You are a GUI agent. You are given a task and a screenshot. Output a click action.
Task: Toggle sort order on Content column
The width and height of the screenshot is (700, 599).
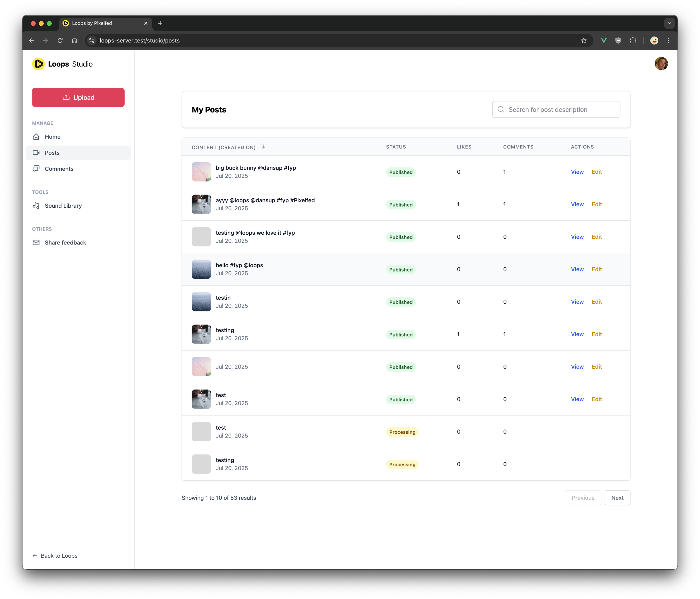pos(262,146)
